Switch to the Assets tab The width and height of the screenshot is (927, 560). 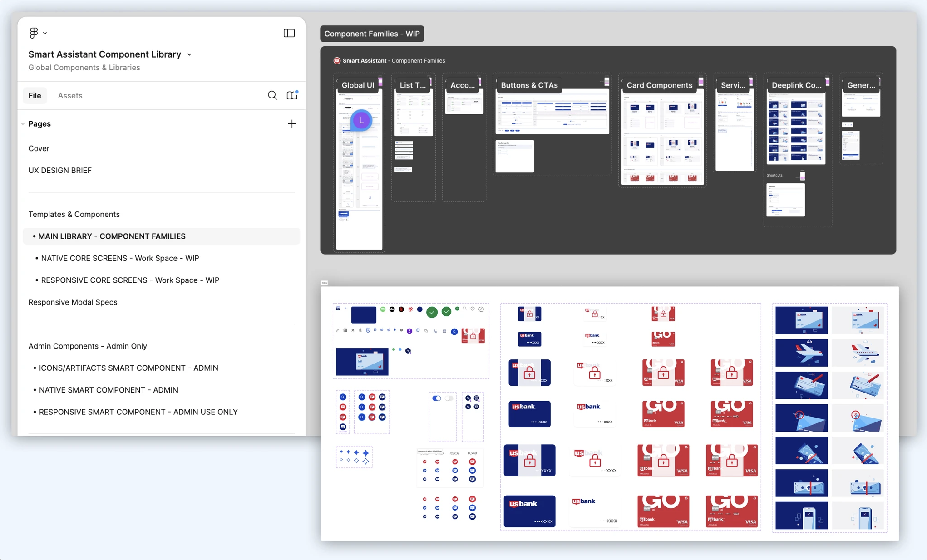click(x=70, y=95)
